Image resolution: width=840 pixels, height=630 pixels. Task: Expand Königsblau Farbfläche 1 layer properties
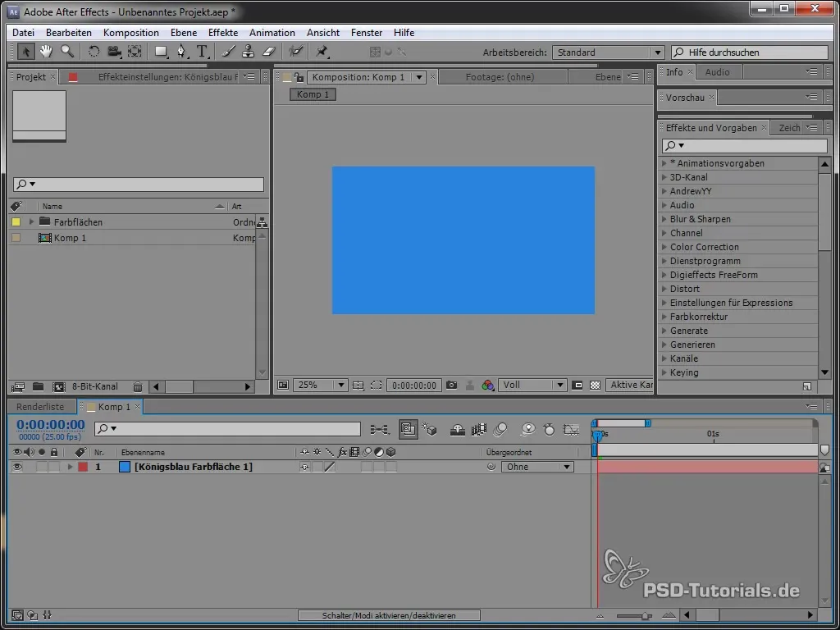pyautogui.click(x=70, y=467)
